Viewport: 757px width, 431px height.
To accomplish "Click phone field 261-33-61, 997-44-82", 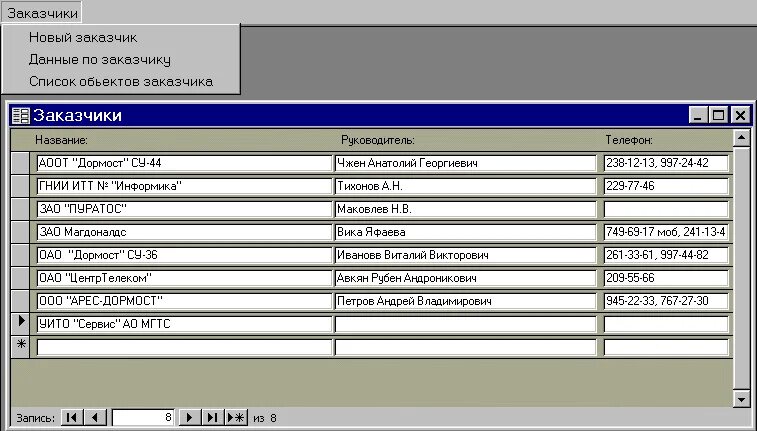I will pyautogui.click(x=666, y=255).
